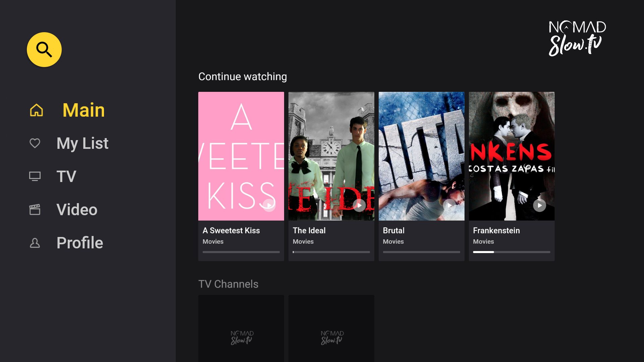The image size is (644, 362).
Task: Select the second TV Channels thumbnail
Action: pos(331,328)
